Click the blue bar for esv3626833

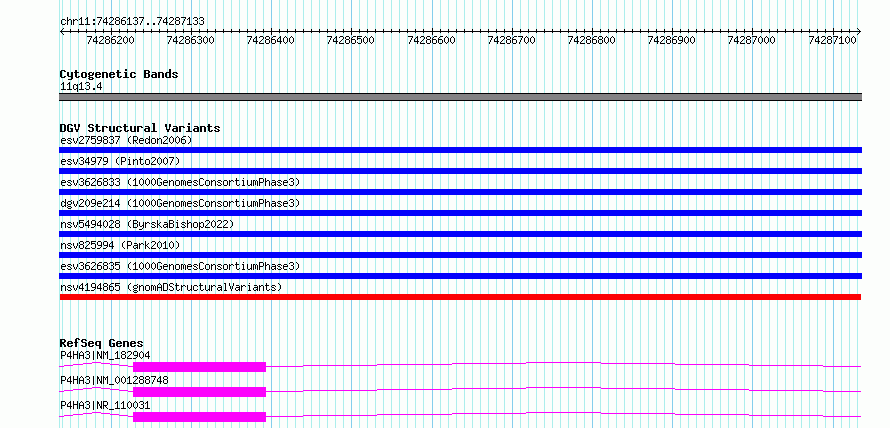click(x=460, y=192)
